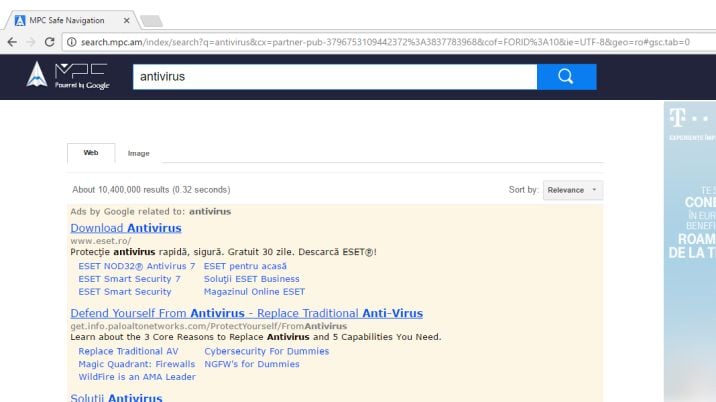Open the Download Antivirus ad link
This screenshot has width=716, height=402.
[x=126, y=228]
